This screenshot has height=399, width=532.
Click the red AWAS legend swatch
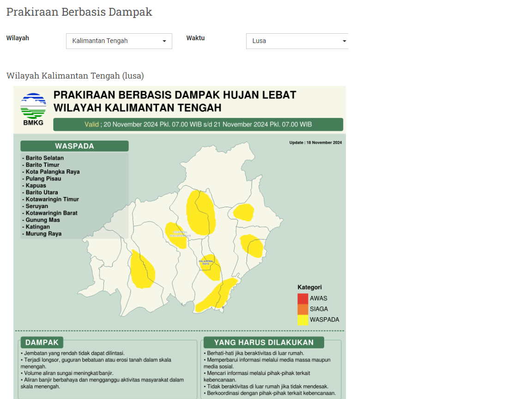click(302, 299)
